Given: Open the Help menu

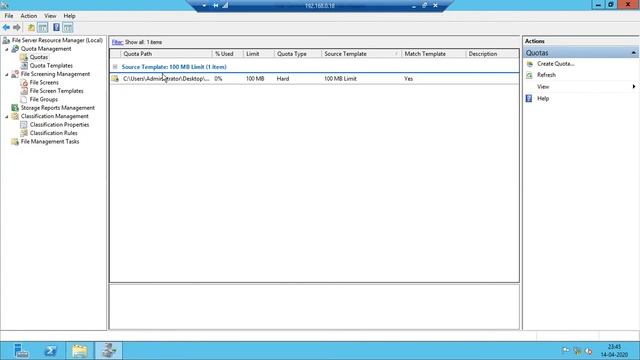Looking at the screenshot, I should click(69, 16).
